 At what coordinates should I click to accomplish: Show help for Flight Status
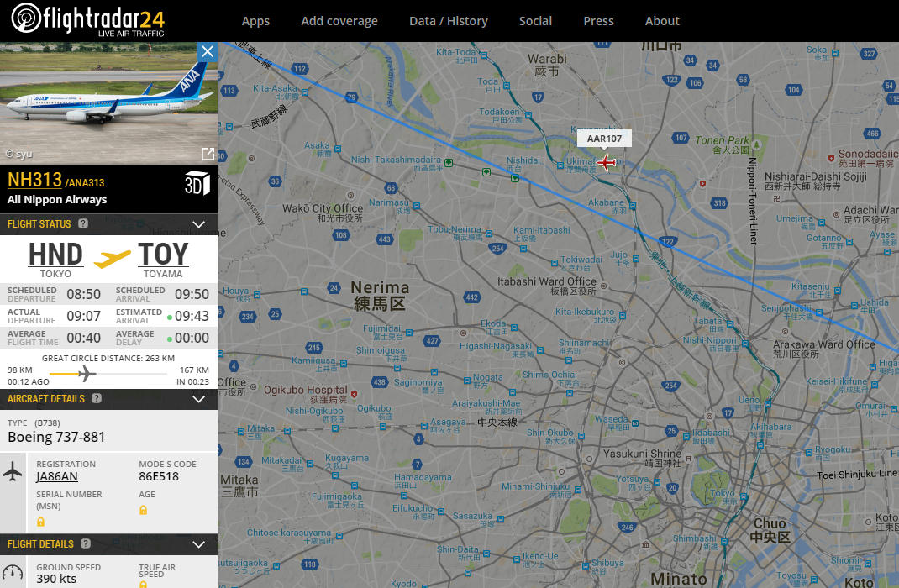point(83,223)
